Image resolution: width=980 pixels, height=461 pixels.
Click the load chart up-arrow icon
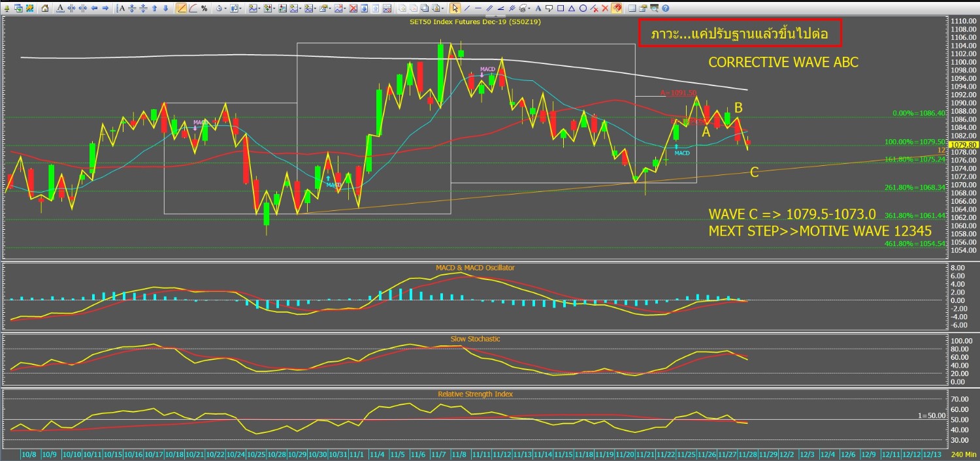tap(376, 8)
